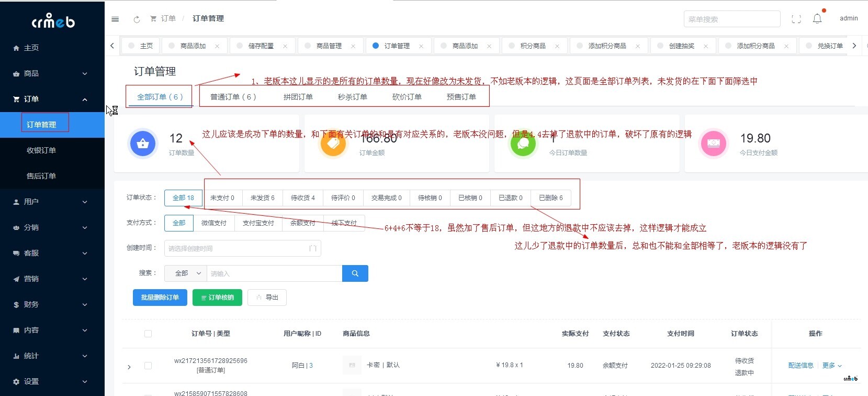Click the 菜单搜索 search box
Screen dimensions: 868x396
pyautogui.click(x=731, y=19)
